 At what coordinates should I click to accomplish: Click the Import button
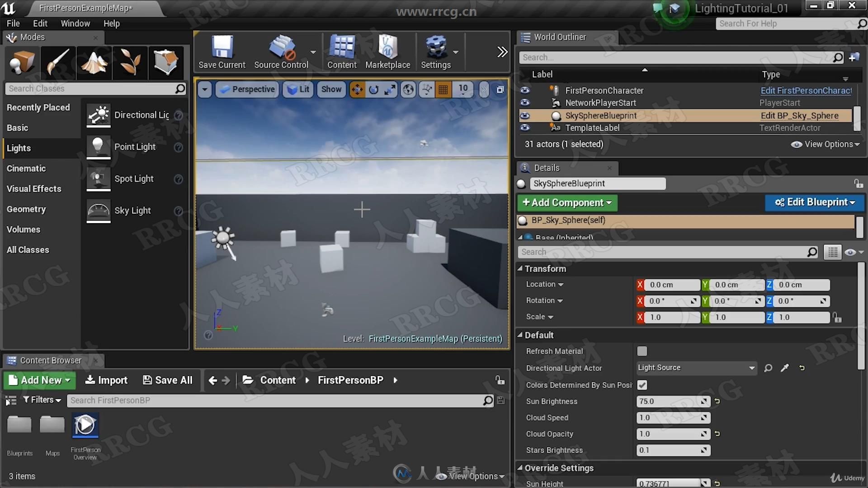(x=106, y=380)
